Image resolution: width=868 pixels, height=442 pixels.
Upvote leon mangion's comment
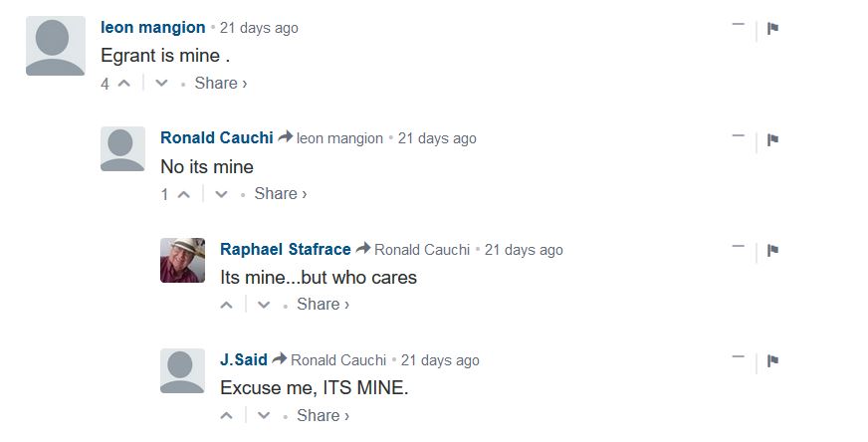[x=124, y=84]
